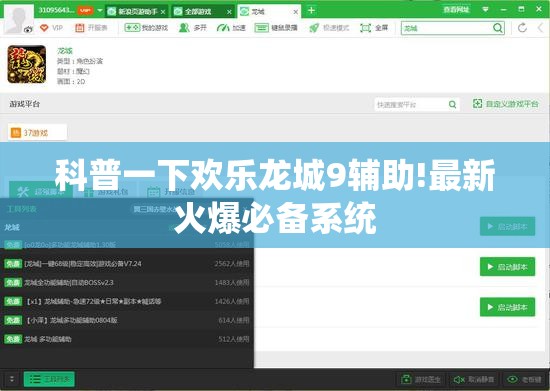Click the account name 31095643...
Viewport: 550px width, 391px height.
[x=56, y=10]
